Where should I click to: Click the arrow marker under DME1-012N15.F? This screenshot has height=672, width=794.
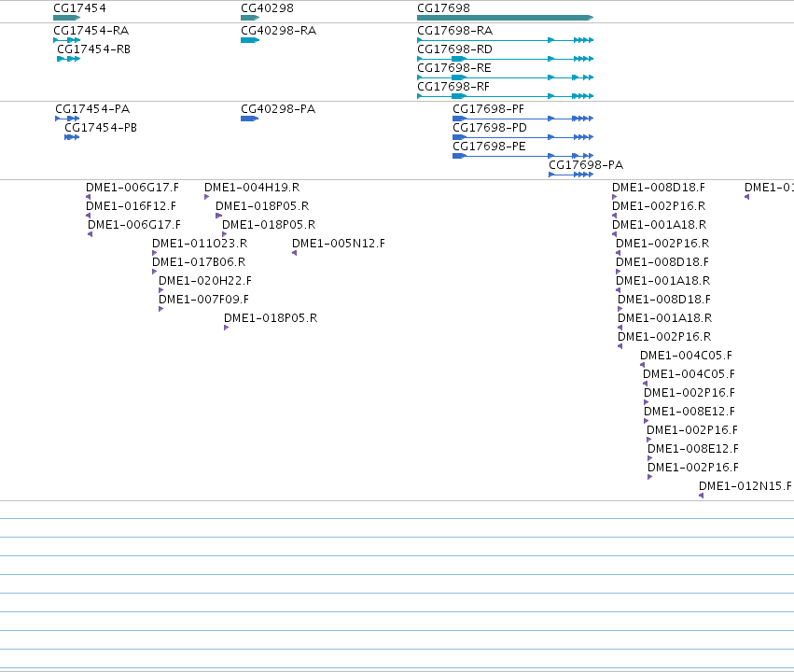pos(701,496)
